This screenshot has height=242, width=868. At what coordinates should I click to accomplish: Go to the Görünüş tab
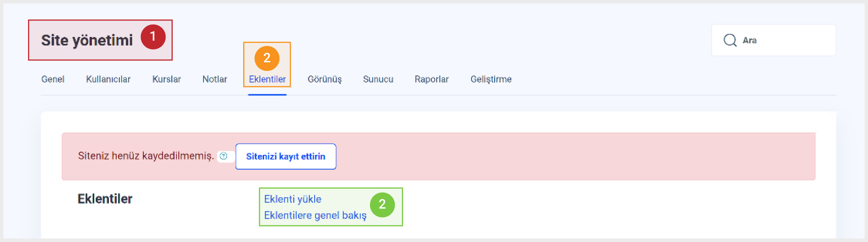click(x=325, y=79)
